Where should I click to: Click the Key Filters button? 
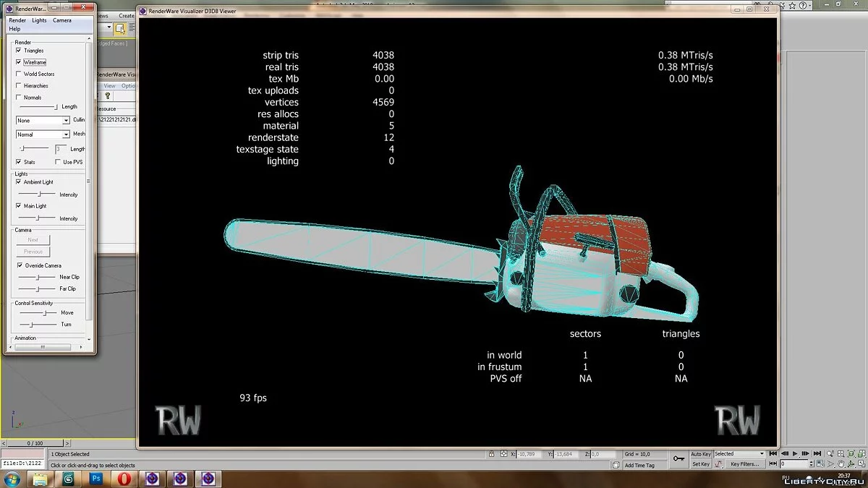pyautogui.click(x=744, y=464)
